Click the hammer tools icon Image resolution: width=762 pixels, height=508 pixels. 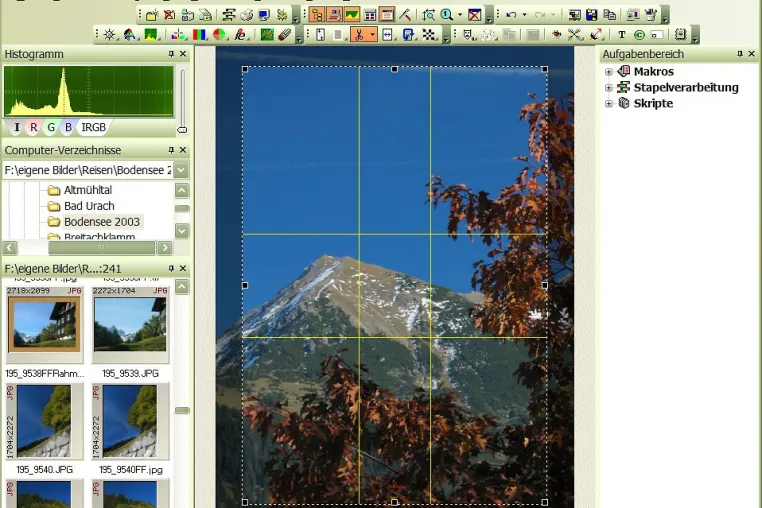click(x=405, y=15)
